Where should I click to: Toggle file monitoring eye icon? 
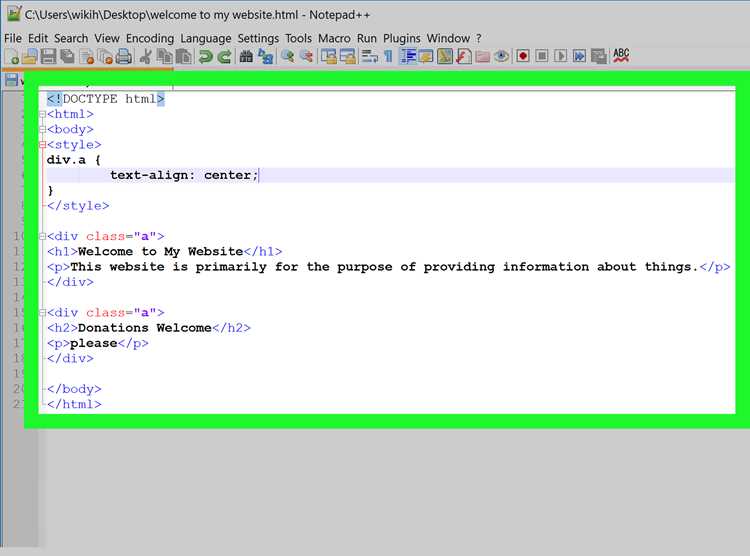coord(501,56)
